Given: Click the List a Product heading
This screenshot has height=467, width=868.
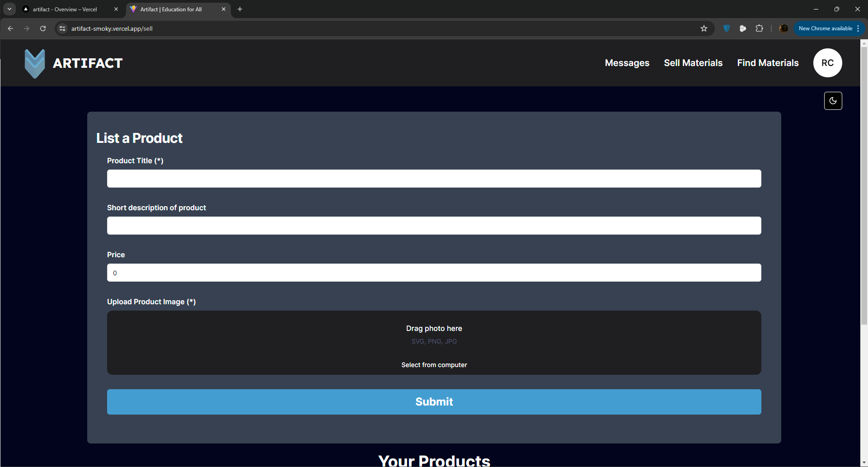Looking at the screenshot, I should click(x=139, y=138).
